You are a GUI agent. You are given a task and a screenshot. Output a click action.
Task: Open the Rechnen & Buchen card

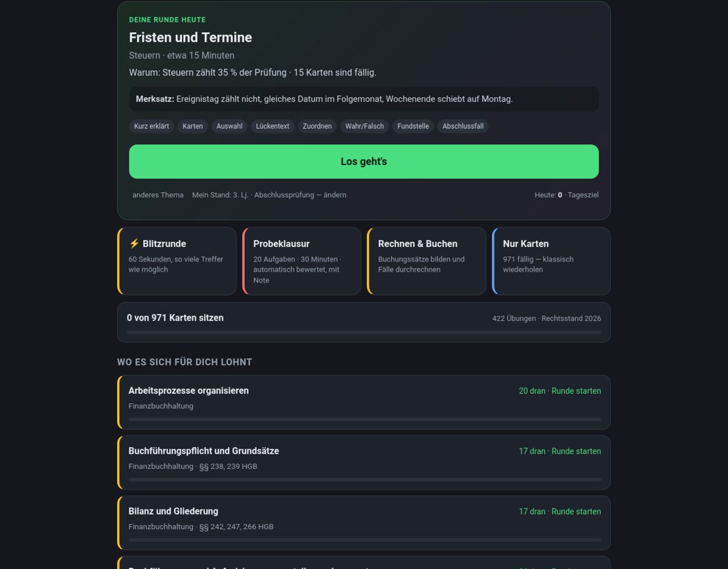click(426, 261)
